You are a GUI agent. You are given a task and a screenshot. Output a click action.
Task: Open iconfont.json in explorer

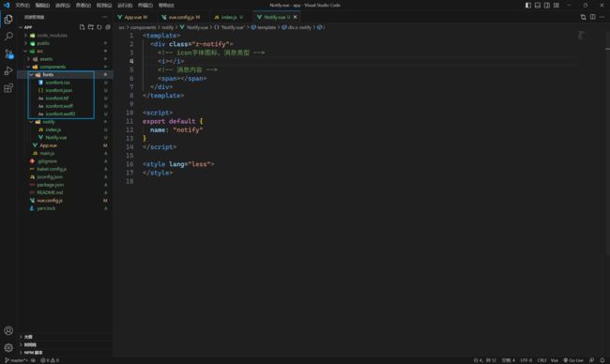[x=59, y=90]
